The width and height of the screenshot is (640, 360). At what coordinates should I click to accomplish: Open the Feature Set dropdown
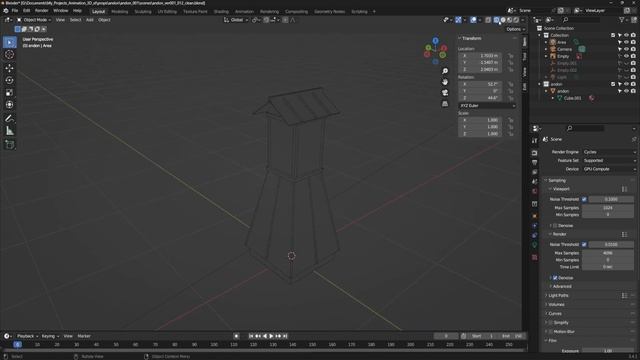pyautogui.click(x=609, y=160)
